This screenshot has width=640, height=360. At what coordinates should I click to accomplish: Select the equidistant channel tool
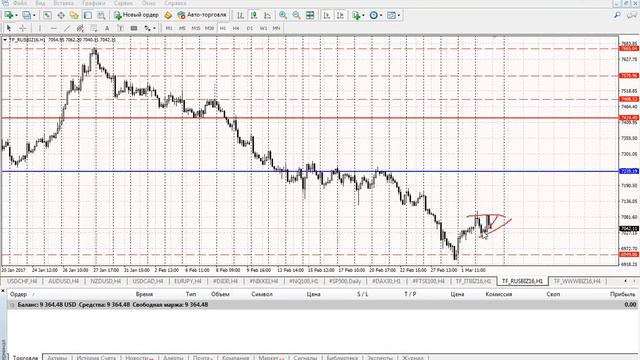(80, 28)
